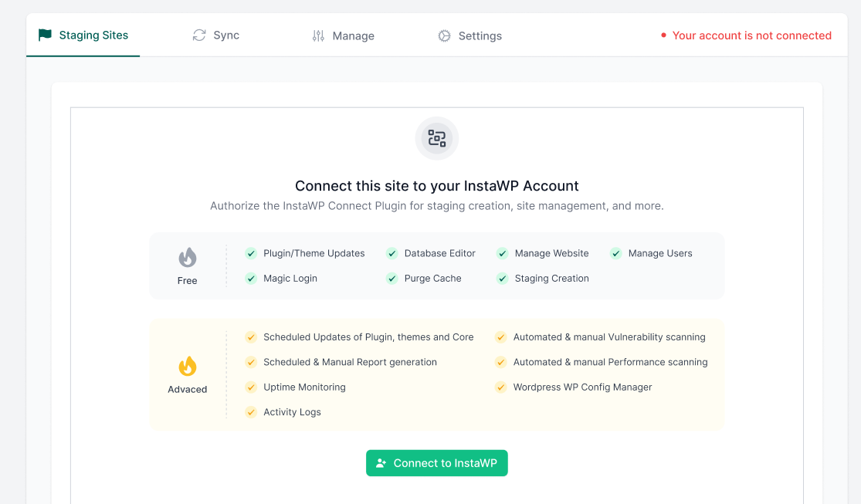The image size is (861, 504).
Task: Click the 'Uptime Monitoring' feature text
Action: click(x=305, y=387)
